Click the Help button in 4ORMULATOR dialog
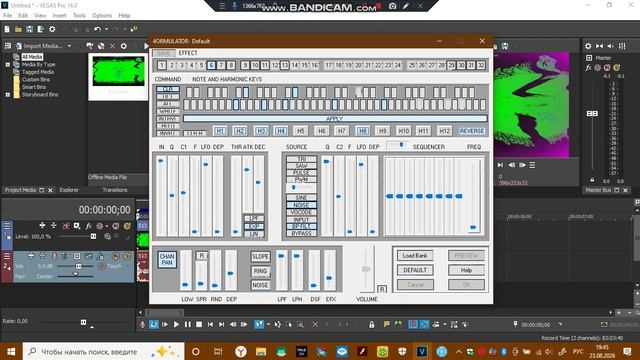This screenshot has width=640, height=360. [466, 270]
